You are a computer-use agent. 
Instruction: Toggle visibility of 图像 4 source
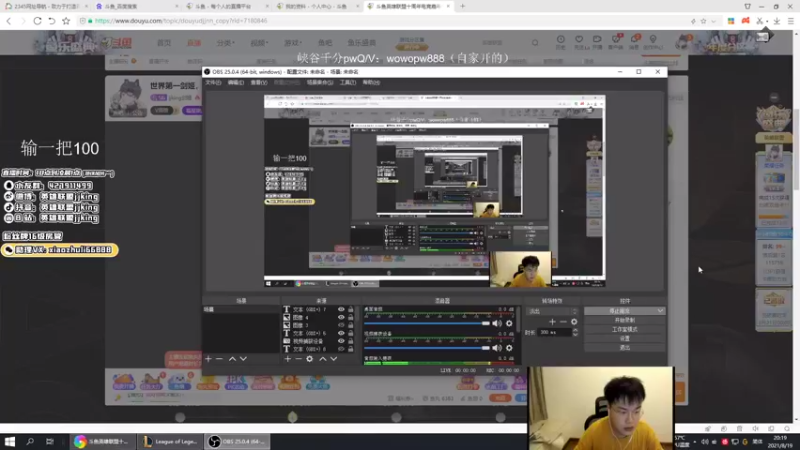[341, 317]
